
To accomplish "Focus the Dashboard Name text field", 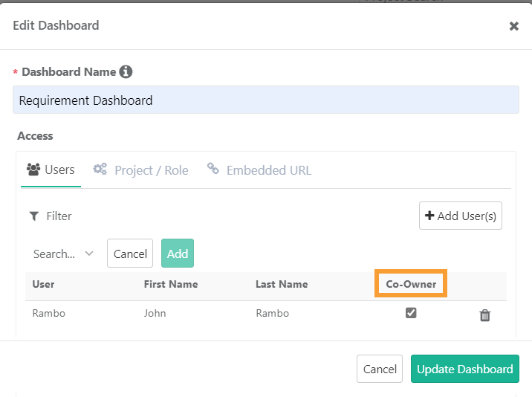I will coord(265,100).
